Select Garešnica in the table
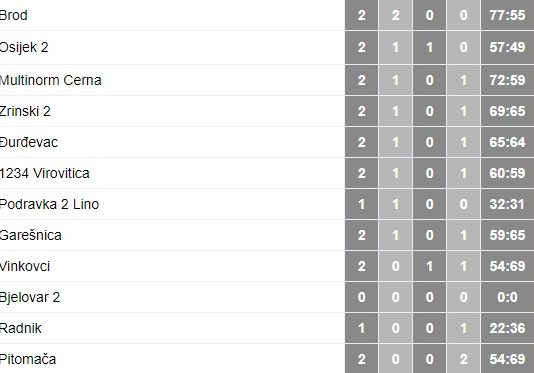534x373 pixels. pos(31,235)
